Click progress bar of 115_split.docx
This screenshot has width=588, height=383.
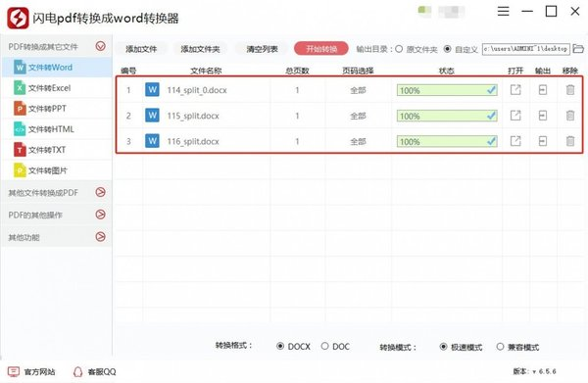pyautogui.click(x=447, y=116)
